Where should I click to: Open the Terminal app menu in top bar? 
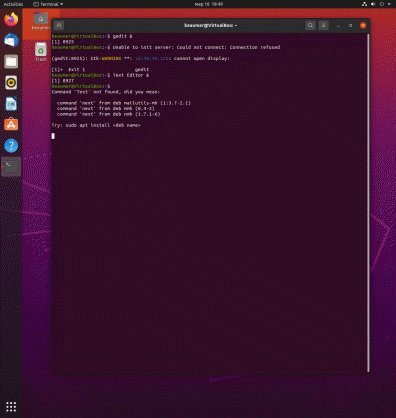click(48, 4)
